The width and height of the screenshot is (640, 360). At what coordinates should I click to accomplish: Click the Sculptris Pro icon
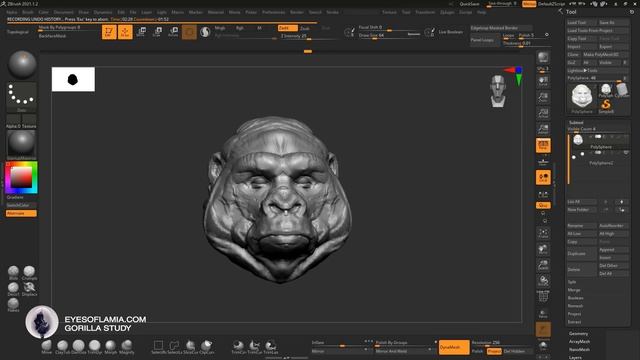(x=205, y=32)
